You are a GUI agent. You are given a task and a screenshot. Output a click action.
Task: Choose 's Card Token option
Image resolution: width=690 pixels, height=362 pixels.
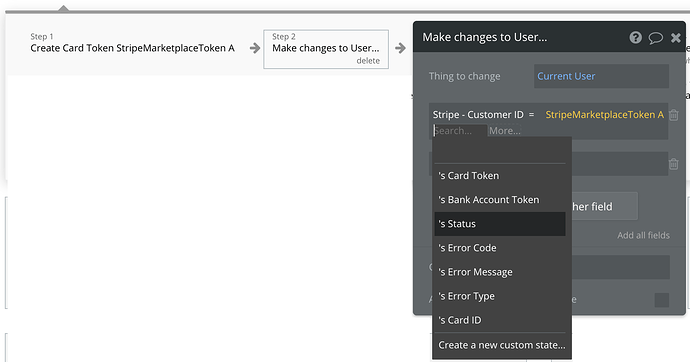[500, 176]
